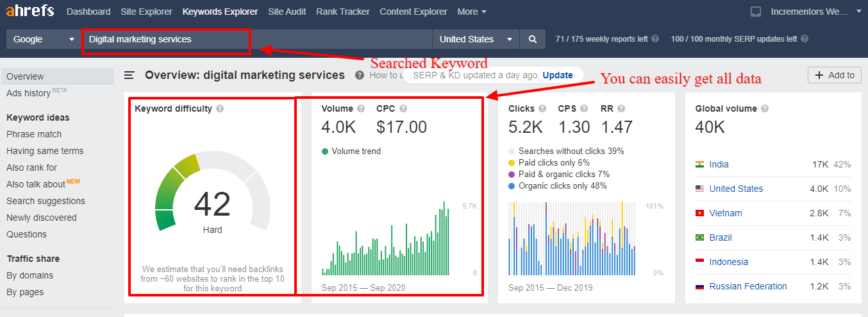868x317 pixels.
Task: Open Newly discovered keywords
Action: (42, 218)
